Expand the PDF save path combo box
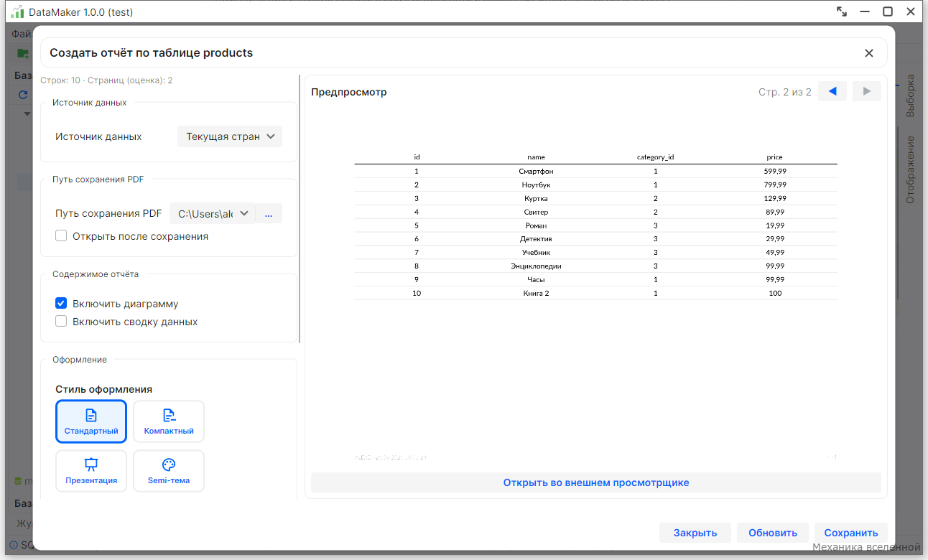This screenshot has width=928, height=560. coord(213,213)
